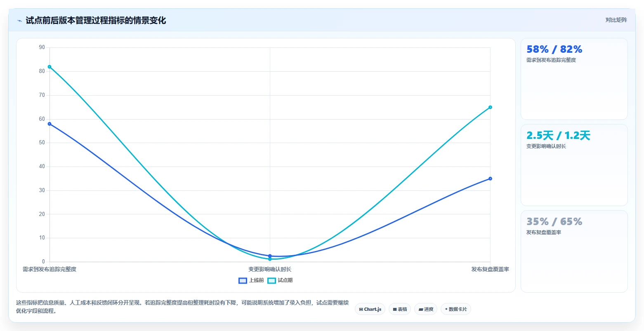Click the 进度 tag chip

click(x=426, y=309)
